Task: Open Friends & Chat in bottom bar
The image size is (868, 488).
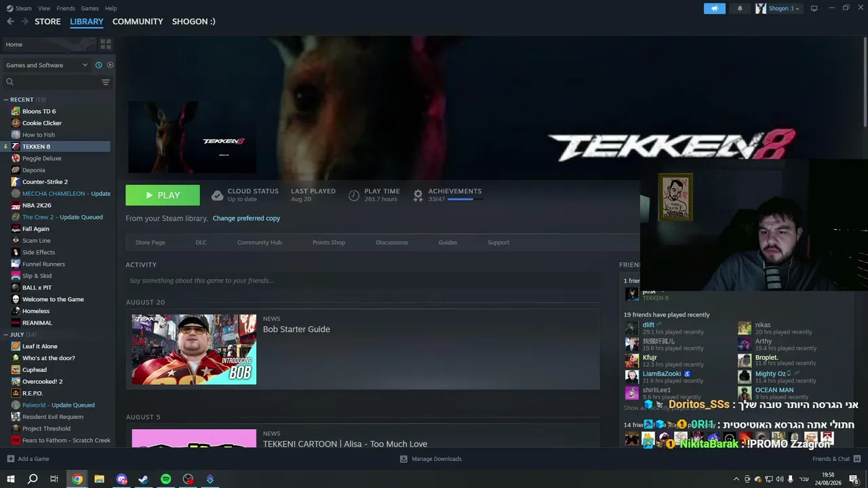Action: (x=836, y=459)
